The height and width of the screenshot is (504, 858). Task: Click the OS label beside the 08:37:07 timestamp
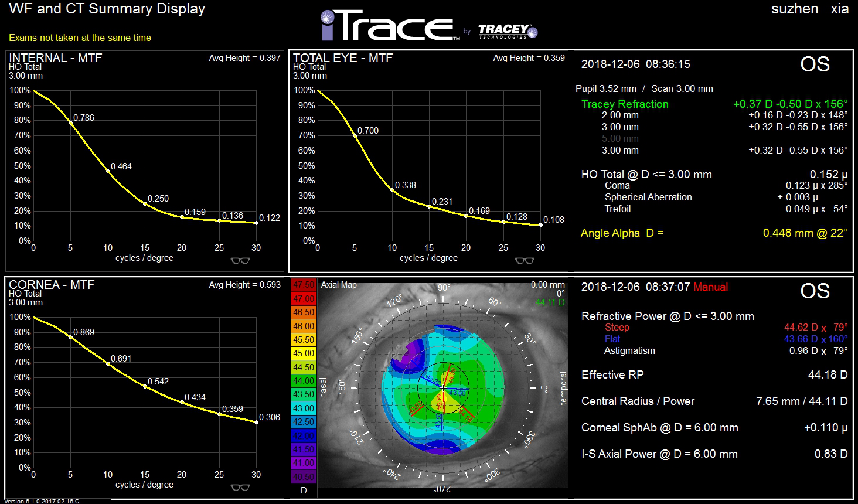[815, 291]
